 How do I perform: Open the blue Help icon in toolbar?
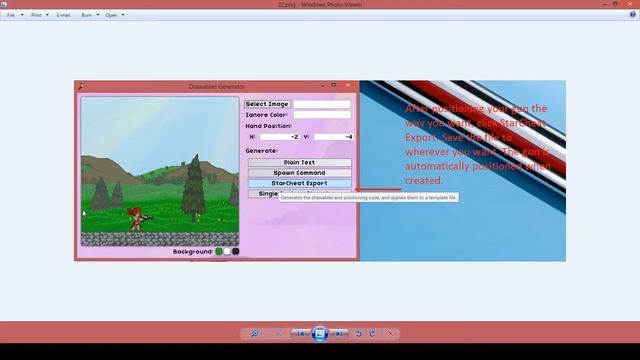coord(633,14)
